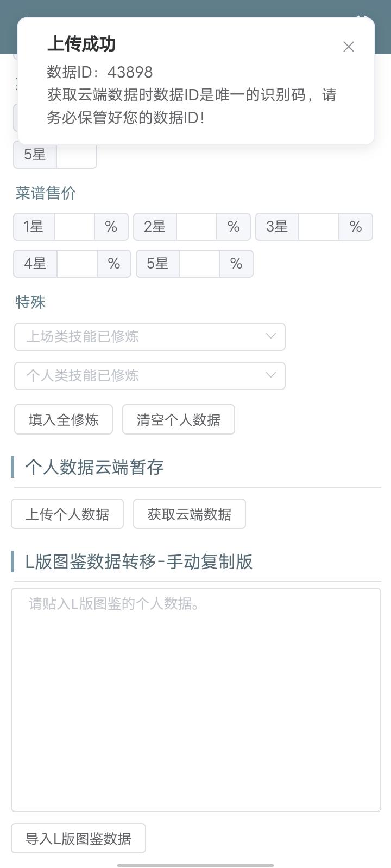Expand the 个人类技能已修炼 dropdown

click(x=150, y=376)
